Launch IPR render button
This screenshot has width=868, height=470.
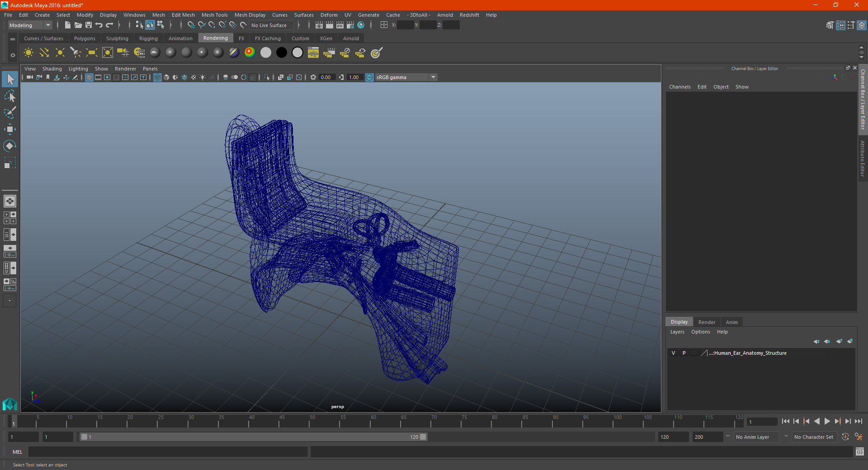(x=340, y=25)
